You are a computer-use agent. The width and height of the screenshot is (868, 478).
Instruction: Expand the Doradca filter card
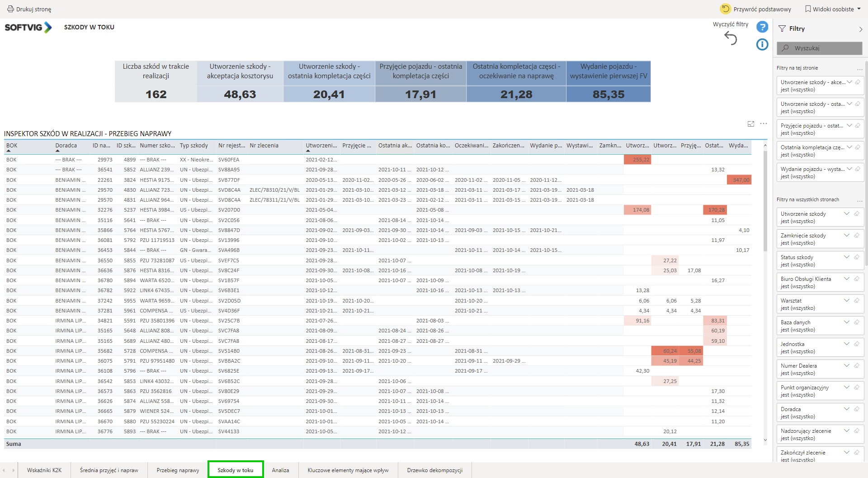(847, 409)
